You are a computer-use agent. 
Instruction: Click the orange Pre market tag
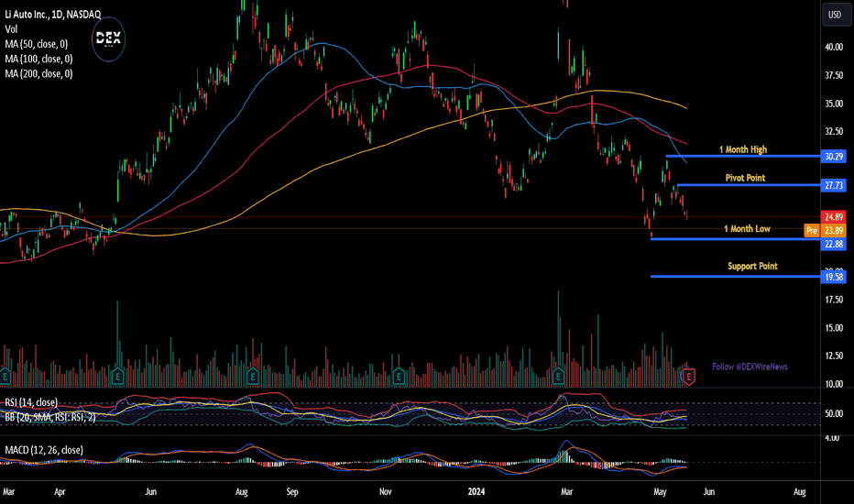point(812,231)
